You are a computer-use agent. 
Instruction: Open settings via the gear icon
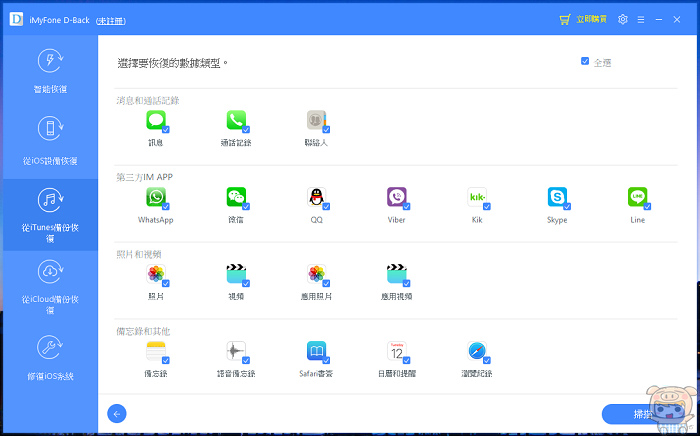623,19
